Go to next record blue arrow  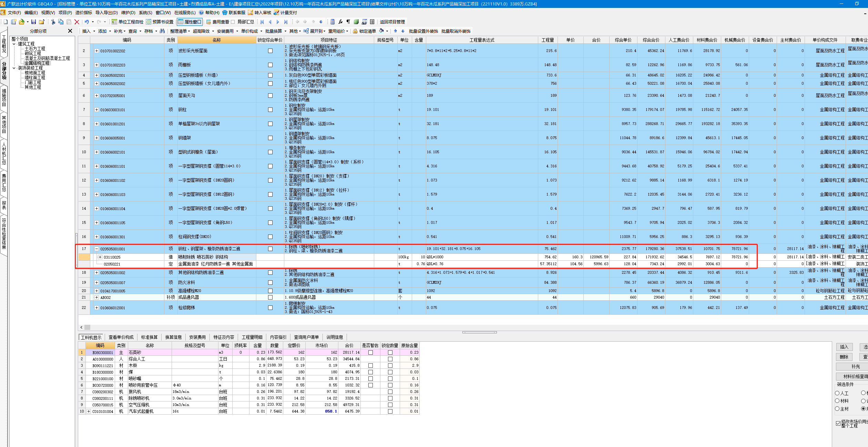[x=278, y=22]
